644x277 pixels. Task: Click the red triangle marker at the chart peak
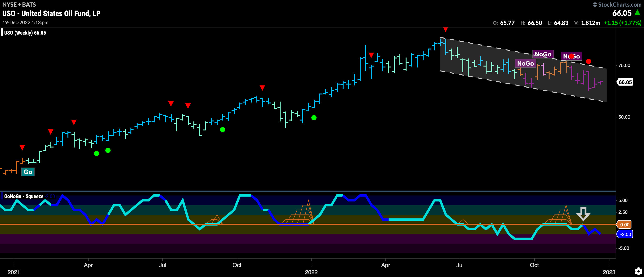click(445, 30)
